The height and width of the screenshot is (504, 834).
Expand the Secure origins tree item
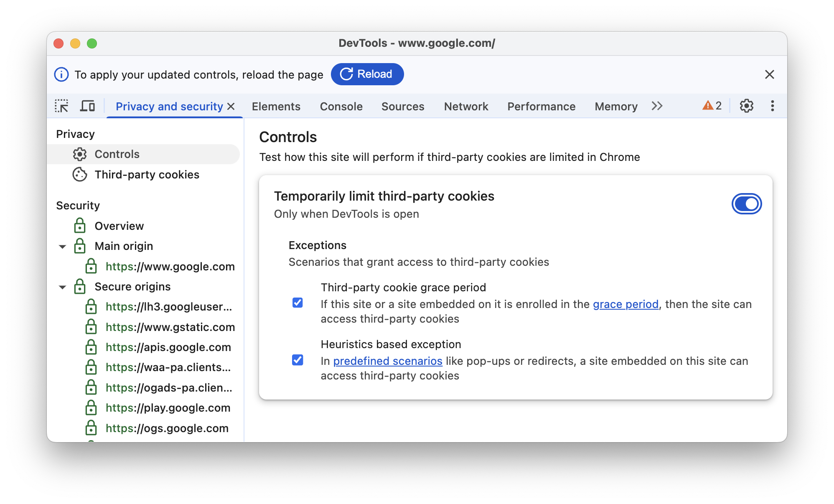click(64, 286)
